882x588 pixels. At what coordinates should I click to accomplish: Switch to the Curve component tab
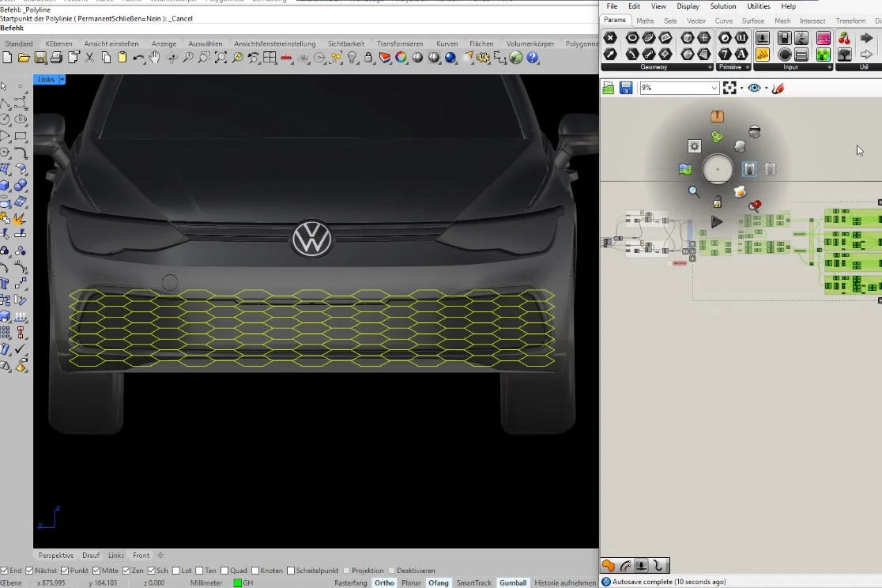[x=723, y=21]
